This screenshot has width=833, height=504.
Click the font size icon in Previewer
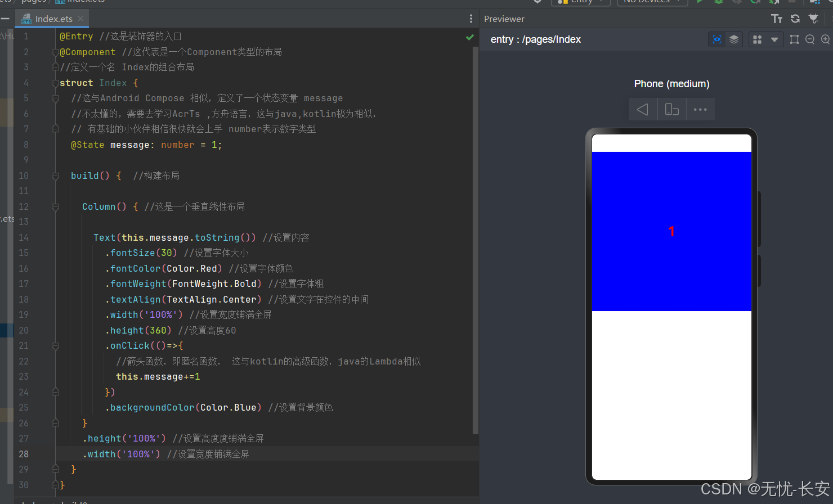click(777, 19)
